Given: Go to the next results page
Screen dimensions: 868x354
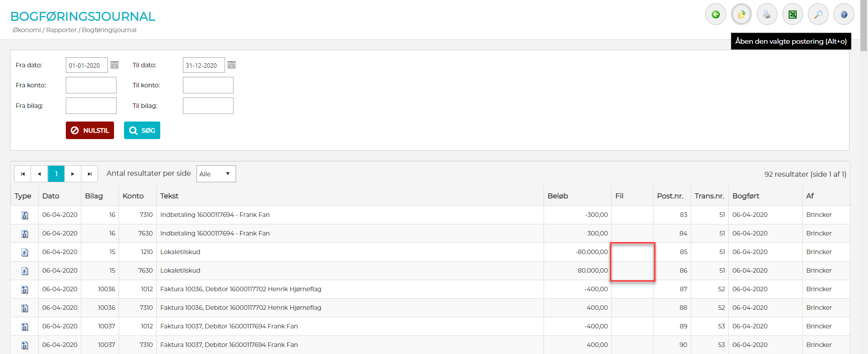Looking at the screenshot, I should [x=73, y=174].
